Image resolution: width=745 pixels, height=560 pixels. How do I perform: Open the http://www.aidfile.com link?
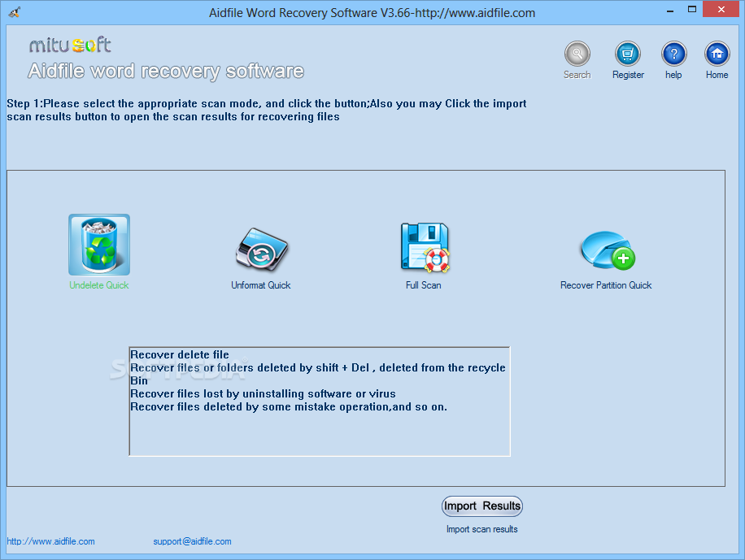[x=51, y=541]
